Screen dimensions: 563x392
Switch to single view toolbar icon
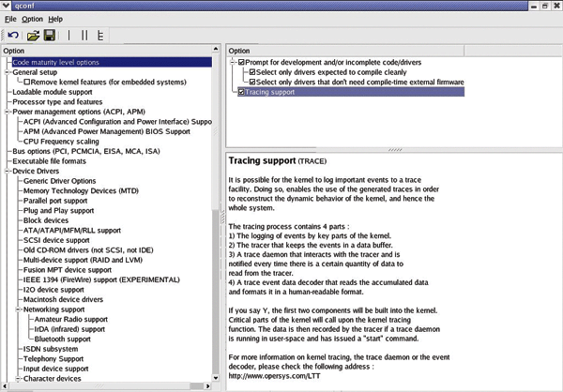[x=68, y=36]
